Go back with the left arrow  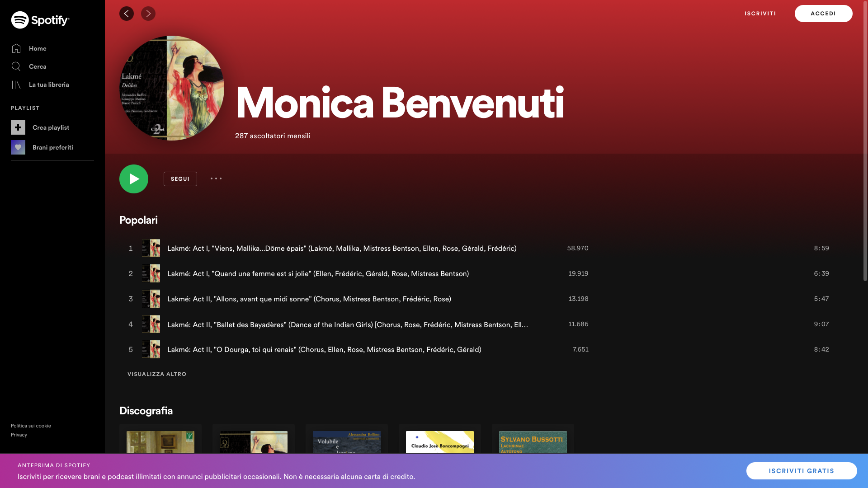click(x=127, y=14)
